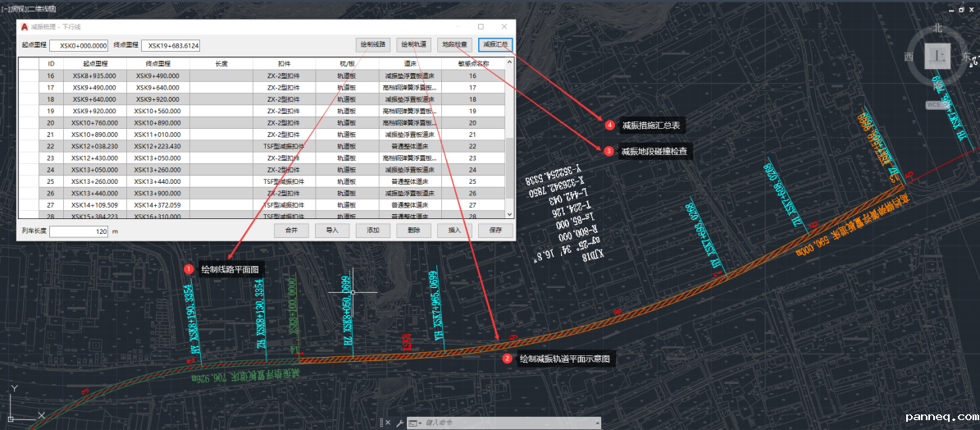Click the ViewCube west '西' compass label
Screen dimensions: 980x430
pos(909,57)
